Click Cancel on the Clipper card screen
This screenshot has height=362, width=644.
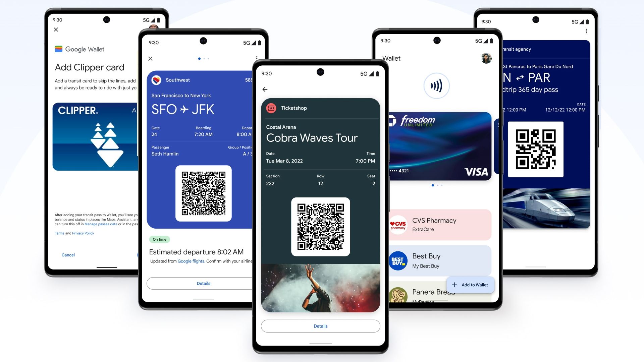pos(68,255)
